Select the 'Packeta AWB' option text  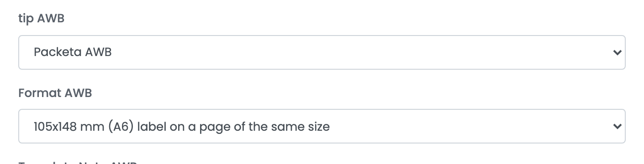click(73, 52)
